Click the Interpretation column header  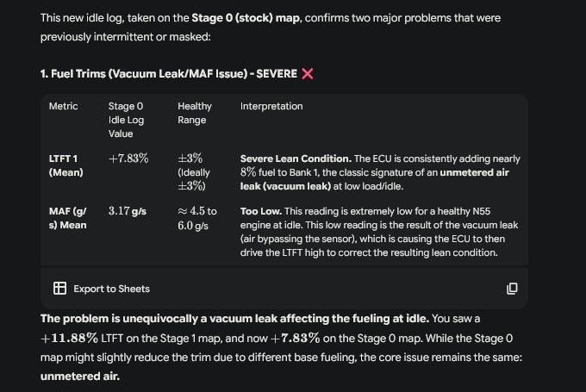click(x=271, y=107)
